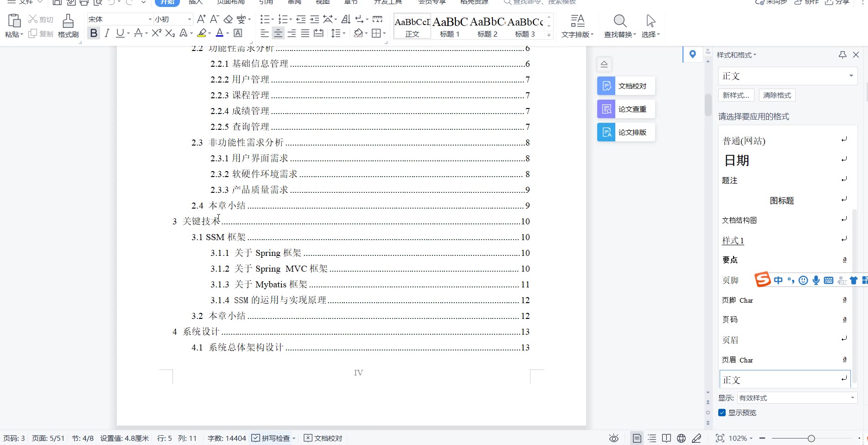Viewport: 868px width, 445px height.
Task: Toggle eye protection mode icon
Action: click(x=613, y=438)
